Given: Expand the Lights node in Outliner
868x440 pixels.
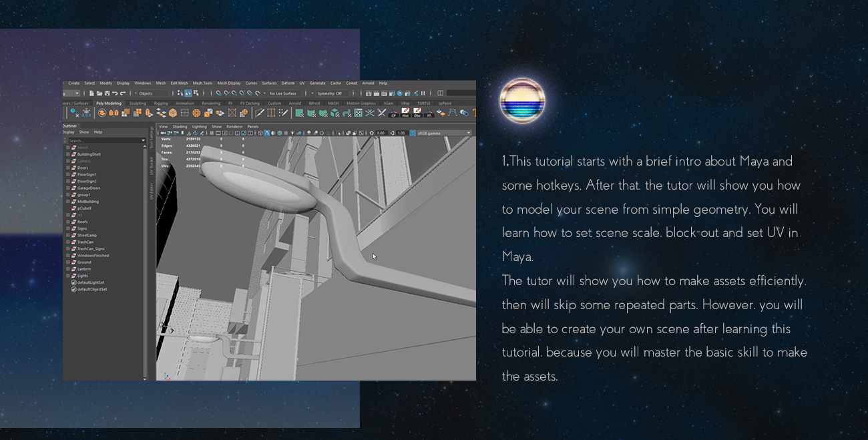Looking at the screenshot, I should tap(67, 276).
